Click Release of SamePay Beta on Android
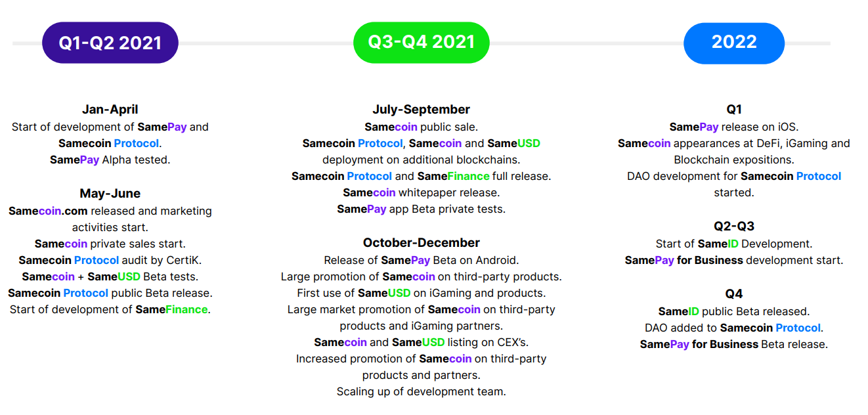 (421, 260)
